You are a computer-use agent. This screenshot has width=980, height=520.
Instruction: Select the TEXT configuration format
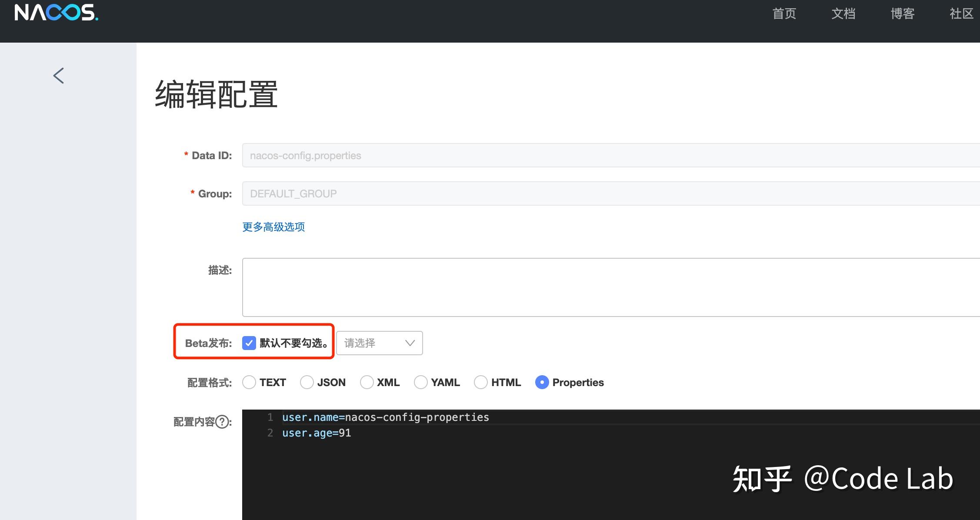249,382
